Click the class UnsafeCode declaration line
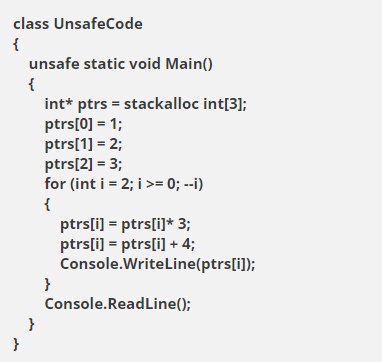382x362 pixels. click(78, 24)
